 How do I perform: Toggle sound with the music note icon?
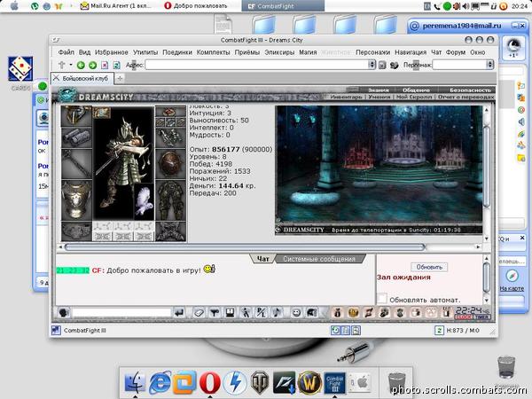click(x=277, y=312)
